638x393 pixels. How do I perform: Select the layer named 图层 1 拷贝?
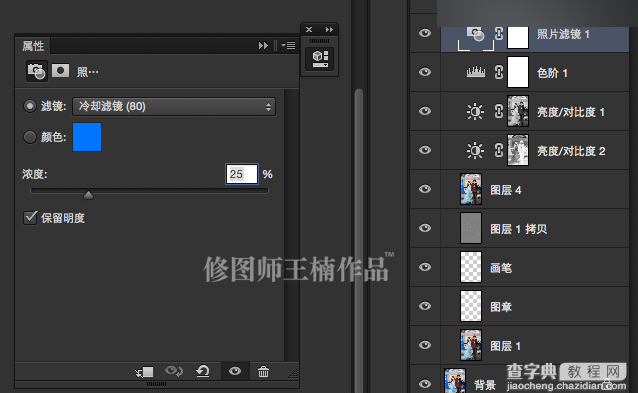[x=519, y=229]
